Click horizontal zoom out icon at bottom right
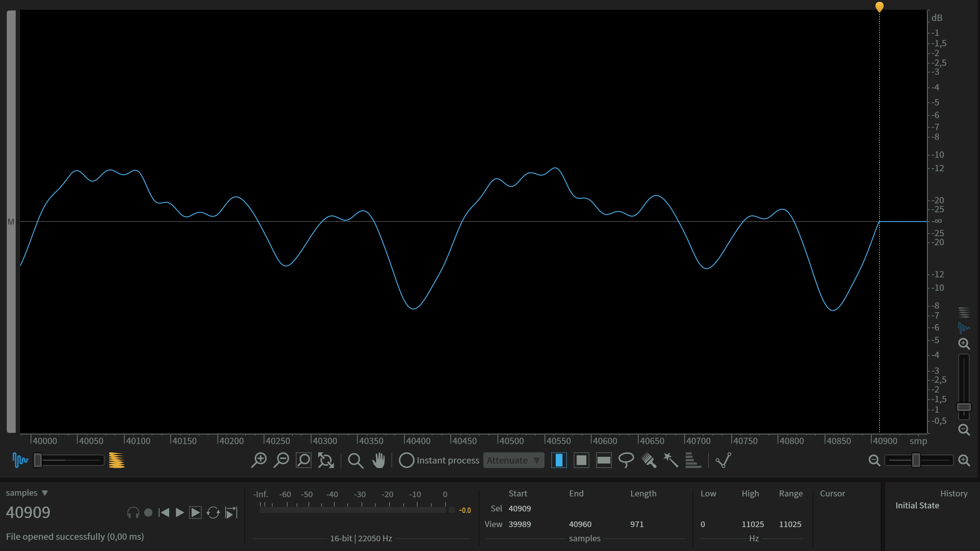Screen dimensions: 980x551 875,461
